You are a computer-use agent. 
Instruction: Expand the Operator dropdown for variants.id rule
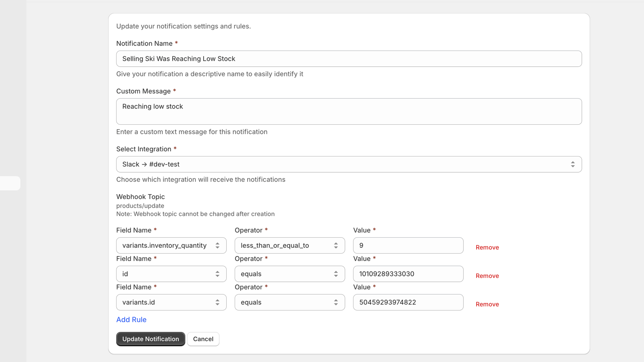point(289,302)
